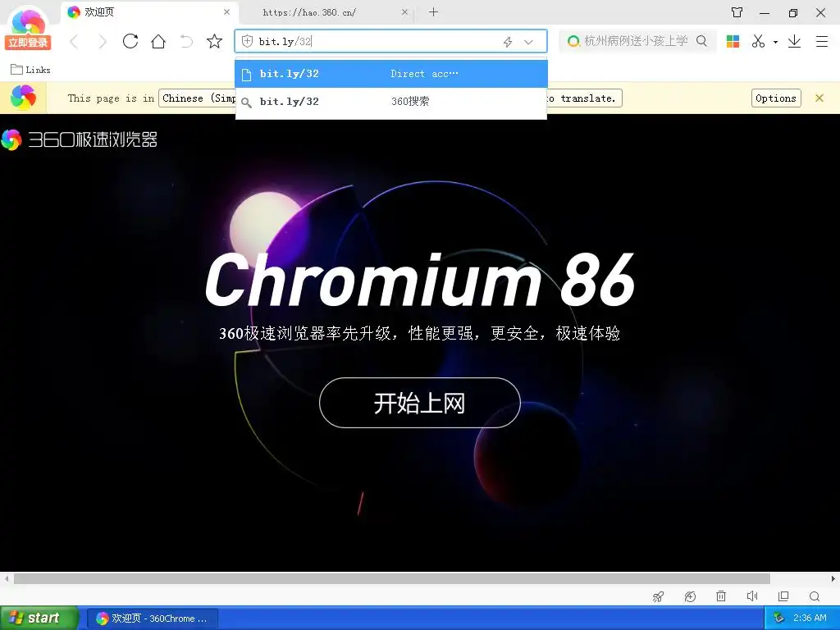Click the window split icon in status bar
The image size is (840, 630).
(783, 596)
